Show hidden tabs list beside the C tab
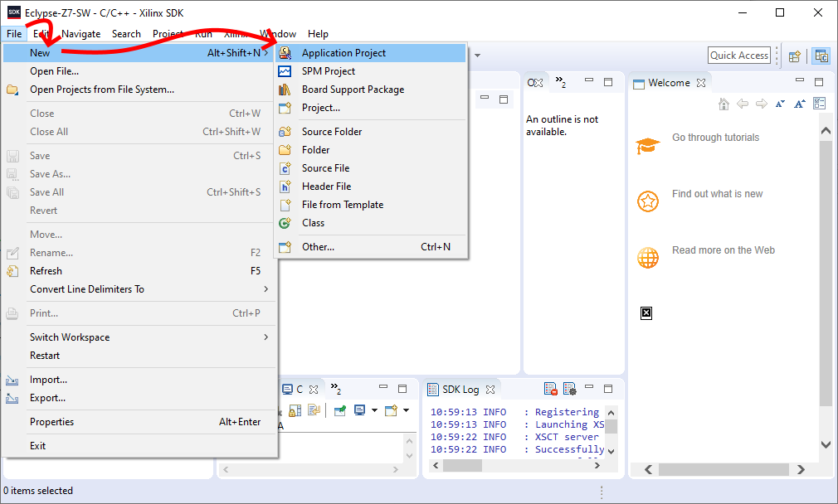The height and width of the screenshot is (504, 838). click(336, 389)
